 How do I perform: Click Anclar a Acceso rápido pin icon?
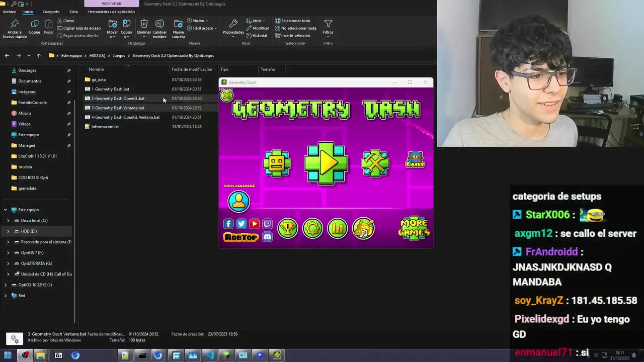point(15,24)
